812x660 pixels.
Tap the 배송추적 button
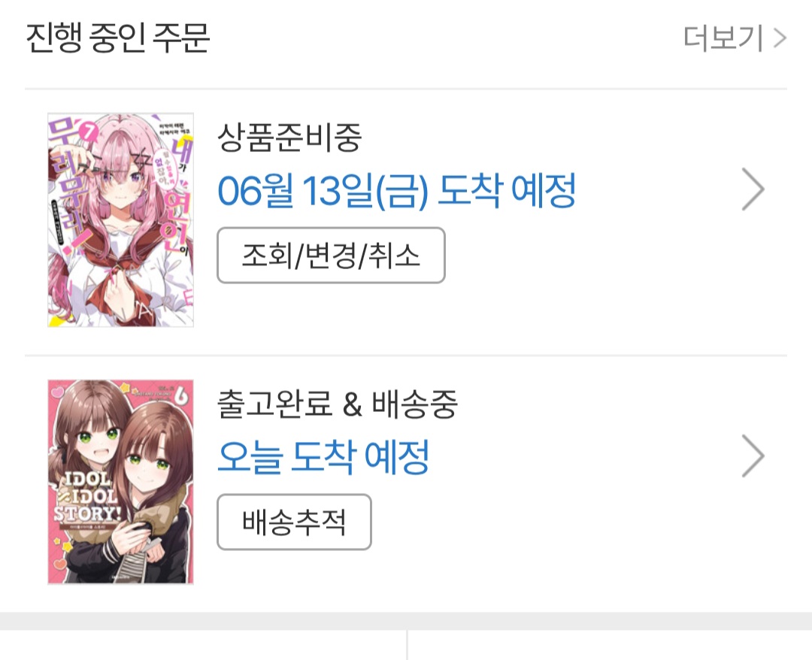pos(294,522)
